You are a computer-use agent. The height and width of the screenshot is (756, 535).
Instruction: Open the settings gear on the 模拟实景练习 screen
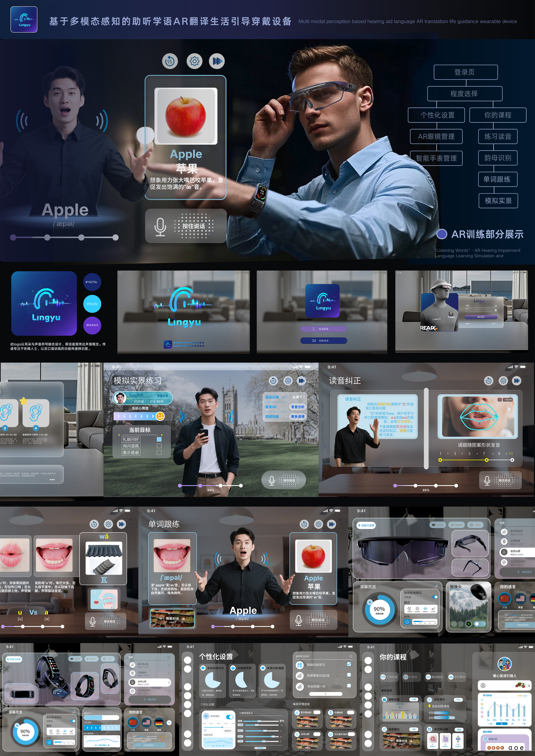click(288, 381)
